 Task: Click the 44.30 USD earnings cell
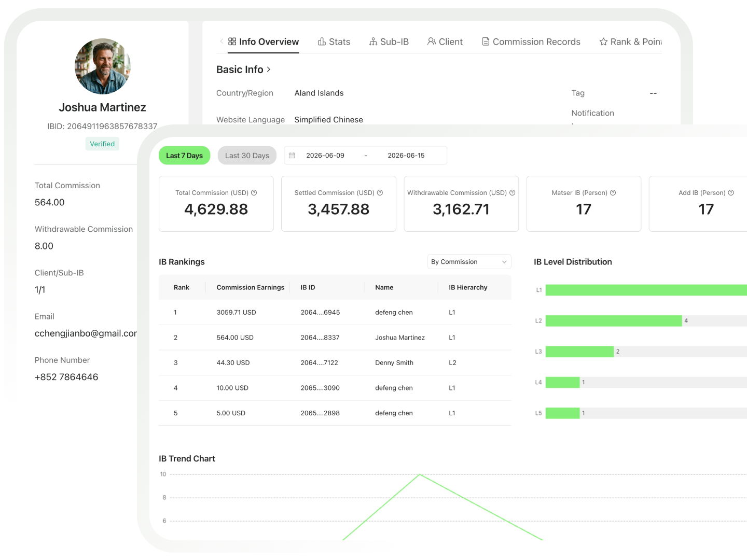233,362
